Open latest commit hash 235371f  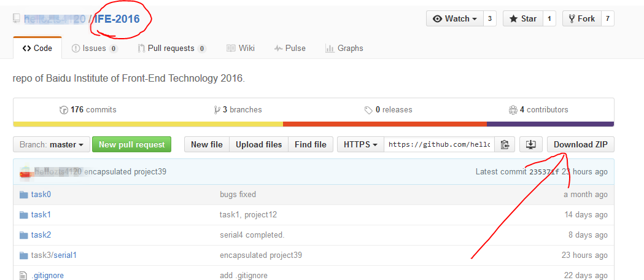pyautogui.click(x=544, y=171)
